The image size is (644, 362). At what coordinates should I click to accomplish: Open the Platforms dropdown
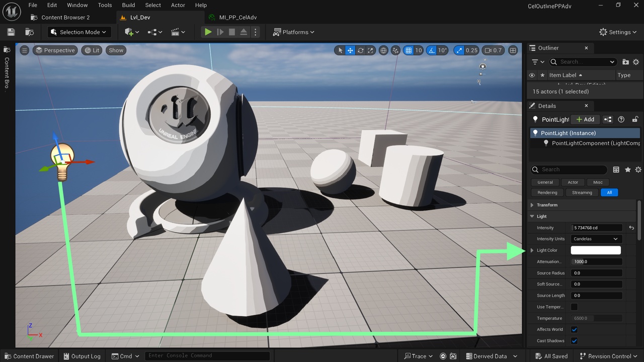(x=294, y=32)
